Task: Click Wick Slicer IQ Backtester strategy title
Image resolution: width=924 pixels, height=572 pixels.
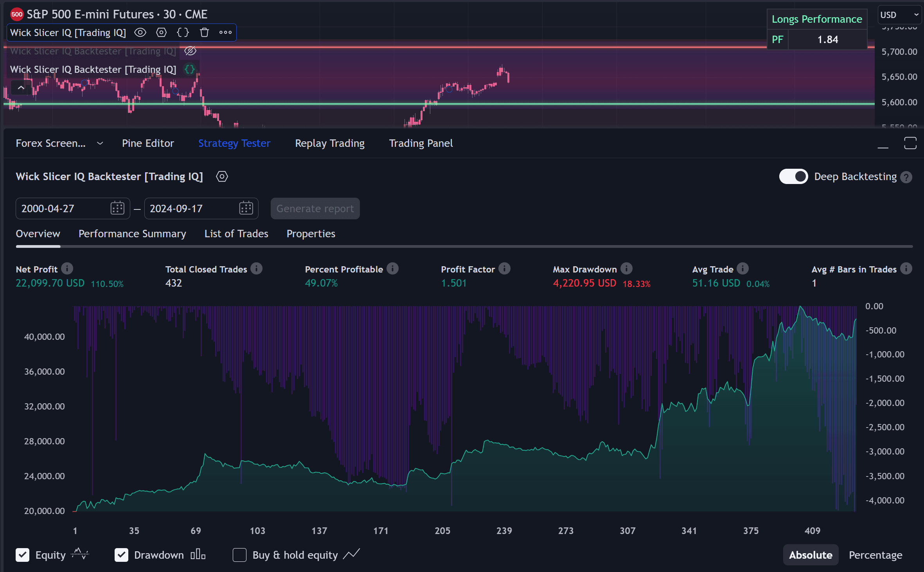Action: coord(110,177)
